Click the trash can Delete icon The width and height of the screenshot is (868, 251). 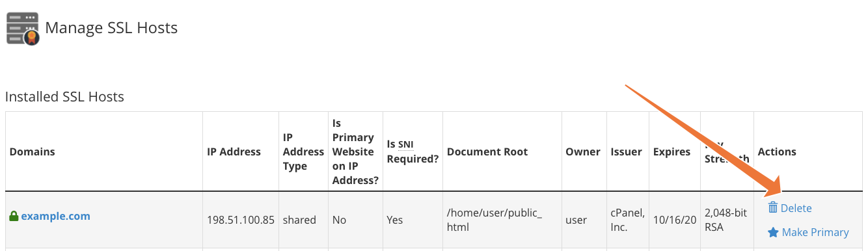pos(773,207)
